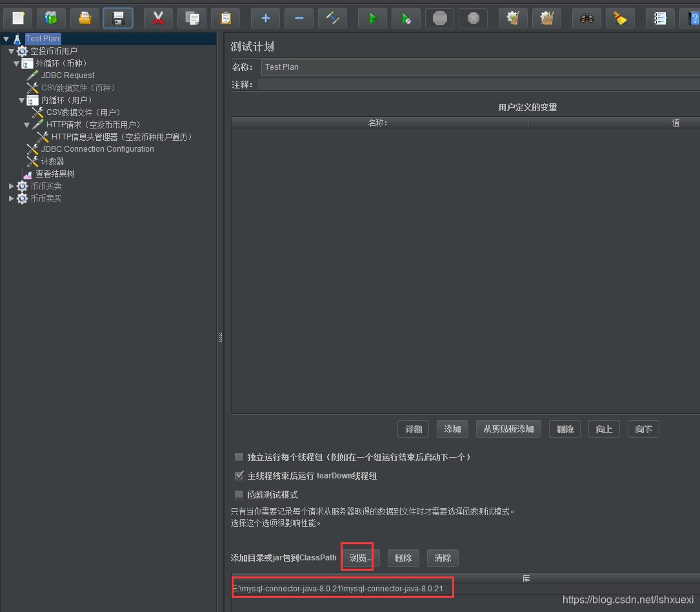This screenshot has width=700, height=612.
Task: Start the test with green play icon
Action: click(373, 18)
